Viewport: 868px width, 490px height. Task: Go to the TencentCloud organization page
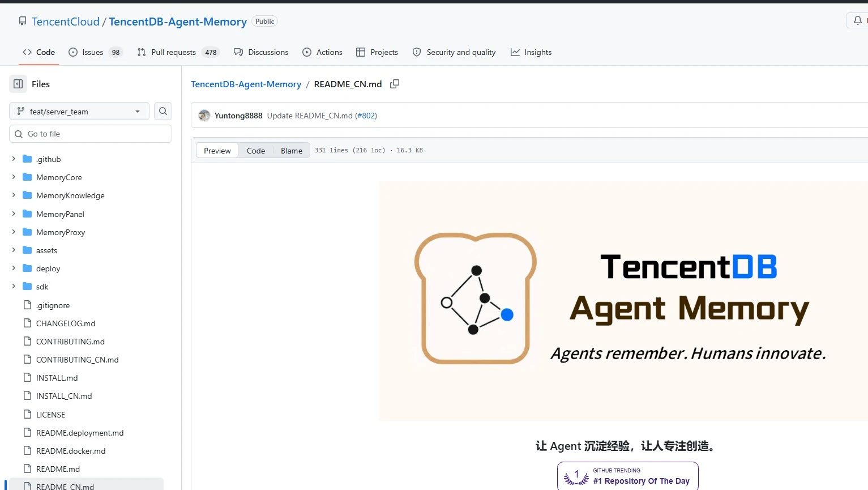pyautogui.click(x=66, y=22)
